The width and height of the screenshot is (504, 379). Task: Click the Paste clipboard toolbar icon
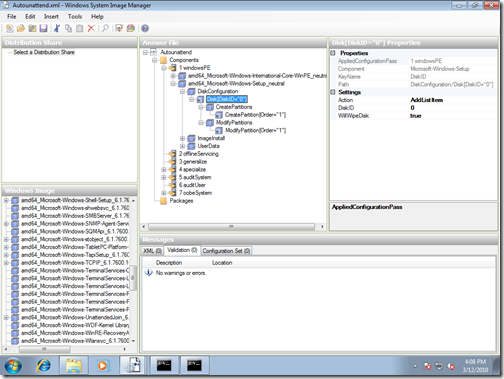pos(79,29)
